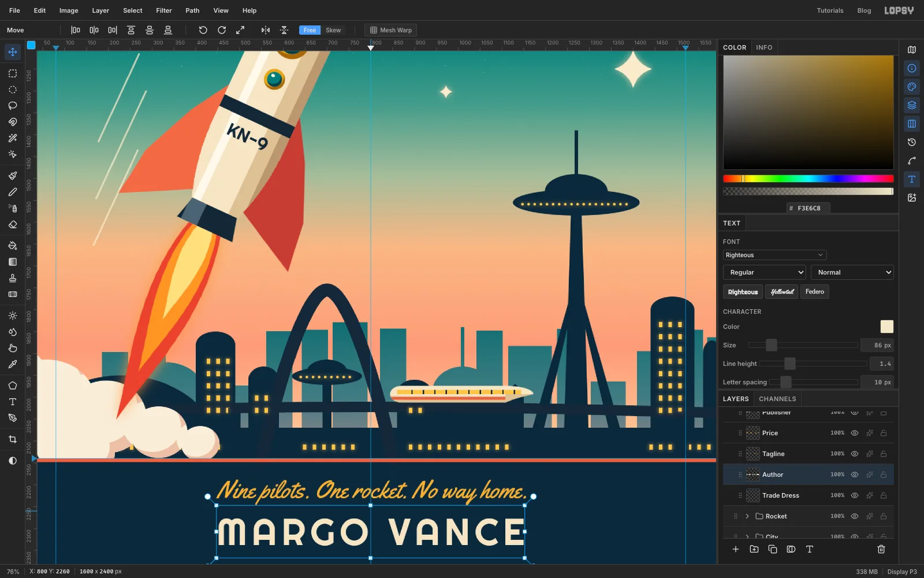Select the Crop tool

point(13,439)
